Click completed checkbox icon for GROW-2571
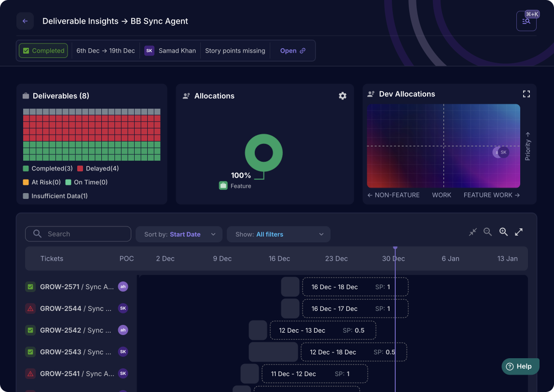The width and height of the screenshot is (554, 392). pos(30,287)
